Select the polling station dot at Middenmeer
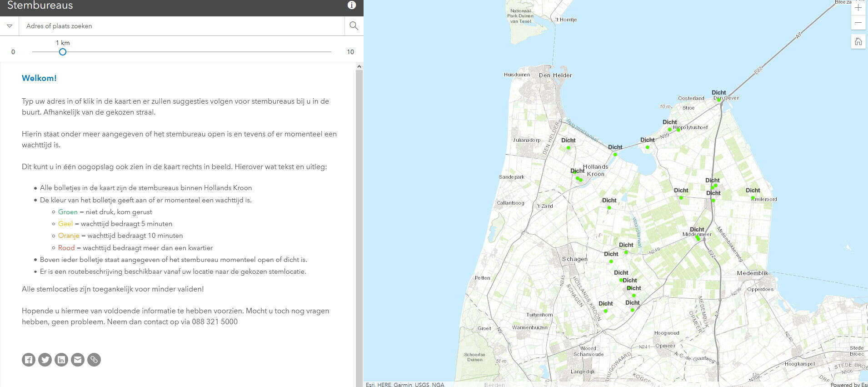This screenshot has width=868, height=387. tap(698, 238)
